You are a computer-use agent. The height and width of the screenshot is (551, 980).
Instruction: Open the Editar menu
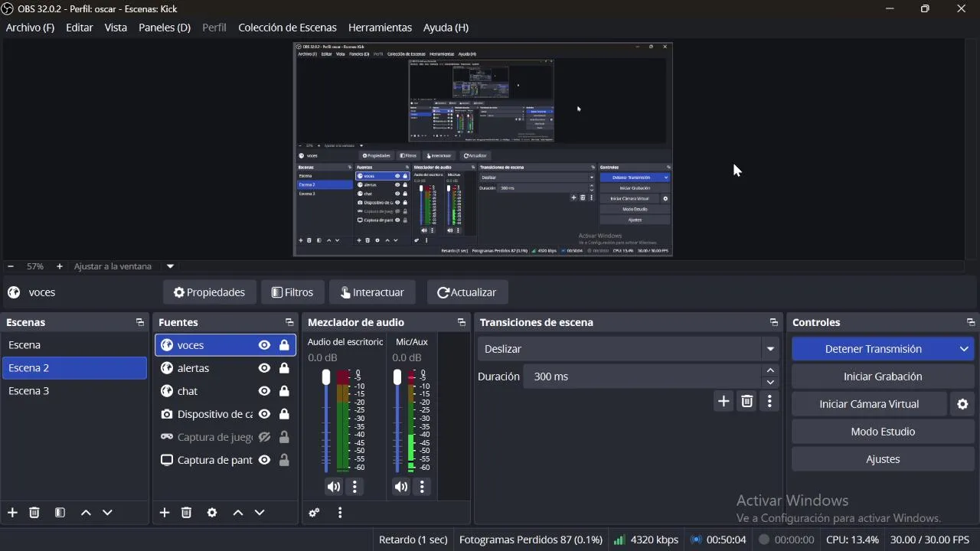coord(80,28)
